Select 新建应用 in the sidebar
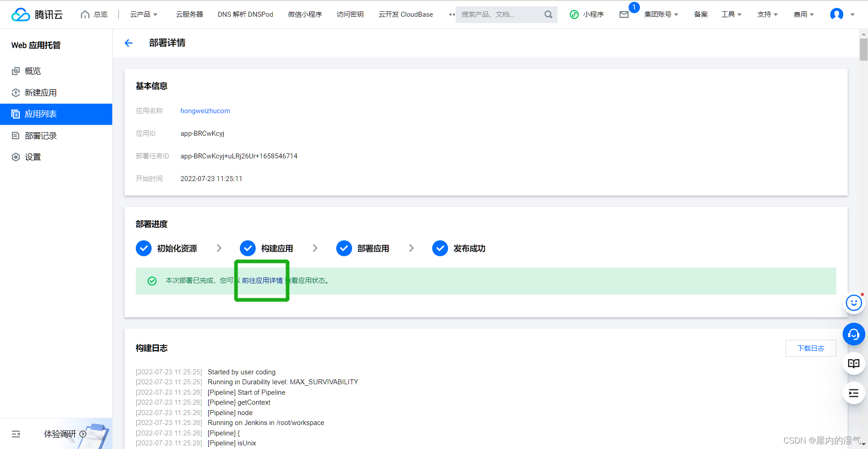Image resolution: width=868 pixels, height=449 pixels. (x=56, y=93)
